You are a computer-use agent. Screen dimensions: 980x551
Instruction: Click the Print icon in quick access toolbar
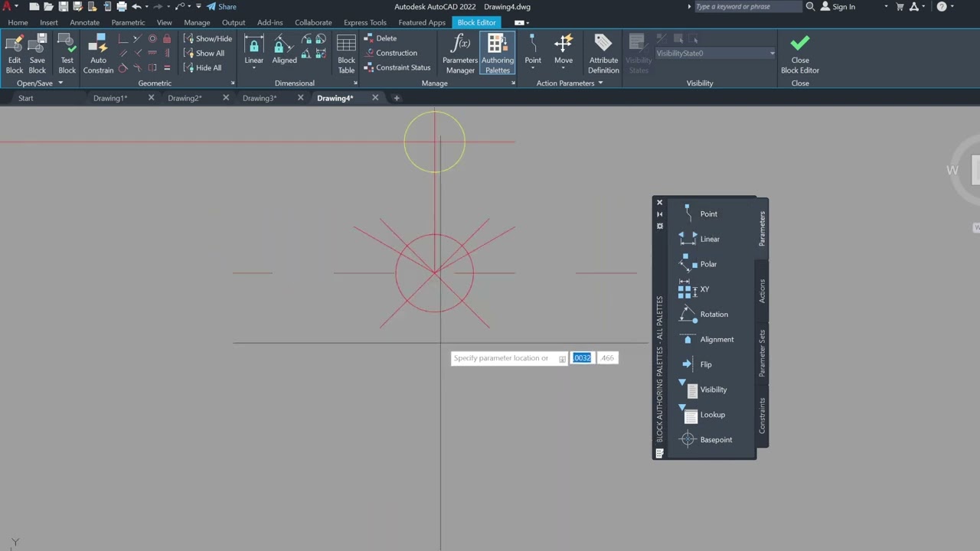(122, 6)
